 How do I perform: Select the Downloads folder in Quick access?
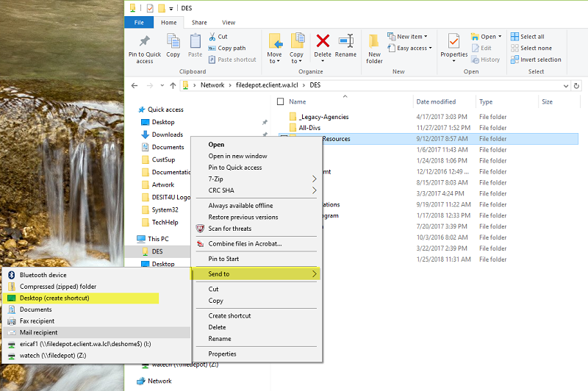click(167, 134)
